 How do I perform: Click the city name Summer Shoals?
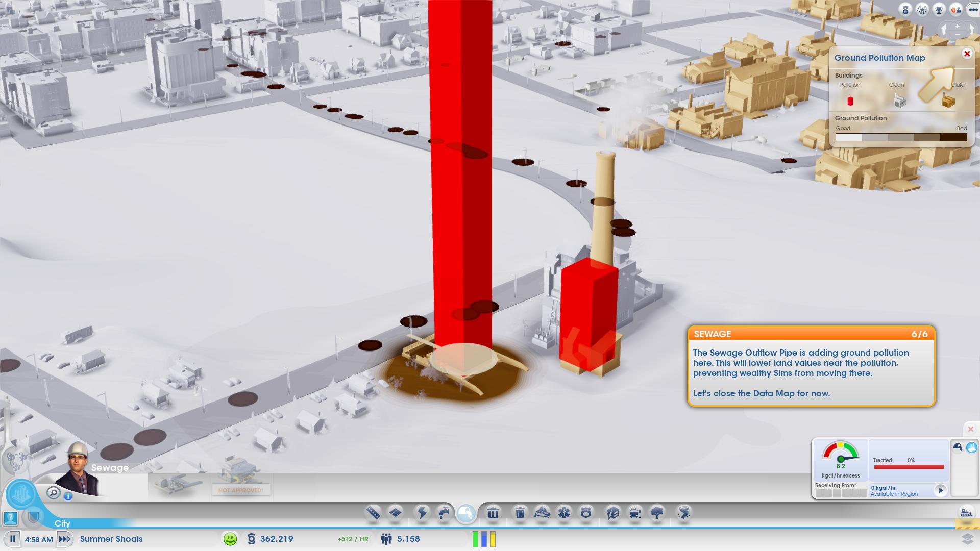point(111,539)
